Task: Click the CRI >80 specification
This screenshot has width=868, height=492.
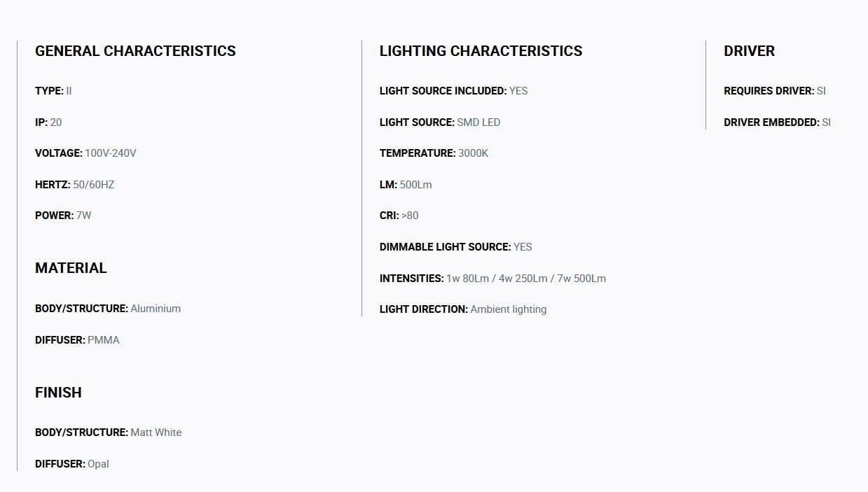Action: [x=399, y=216]
